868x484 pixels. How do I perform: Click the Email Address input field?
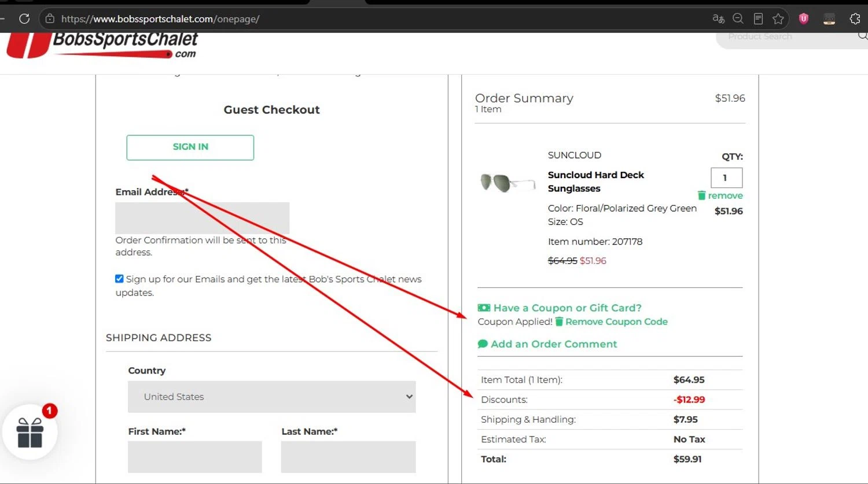pos(203,218)
